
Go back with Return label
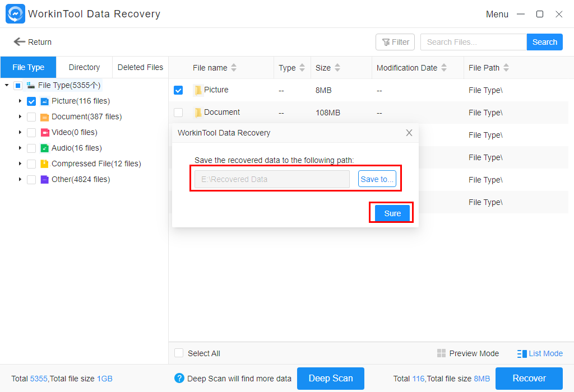pos(40,42)
